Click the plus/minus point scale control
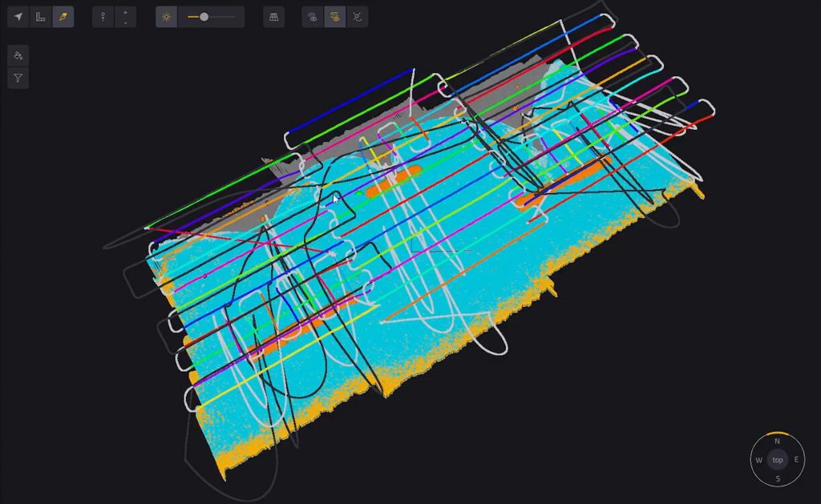The height and width of the screenshot is (504, 821). click(124, 16)
